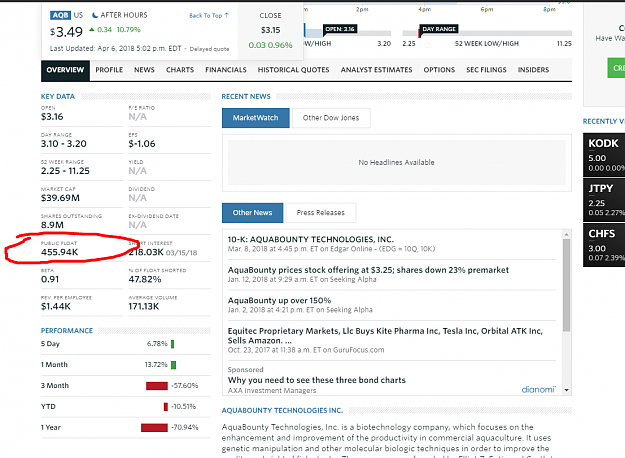Go to the Insiders tab

(533, 70)
